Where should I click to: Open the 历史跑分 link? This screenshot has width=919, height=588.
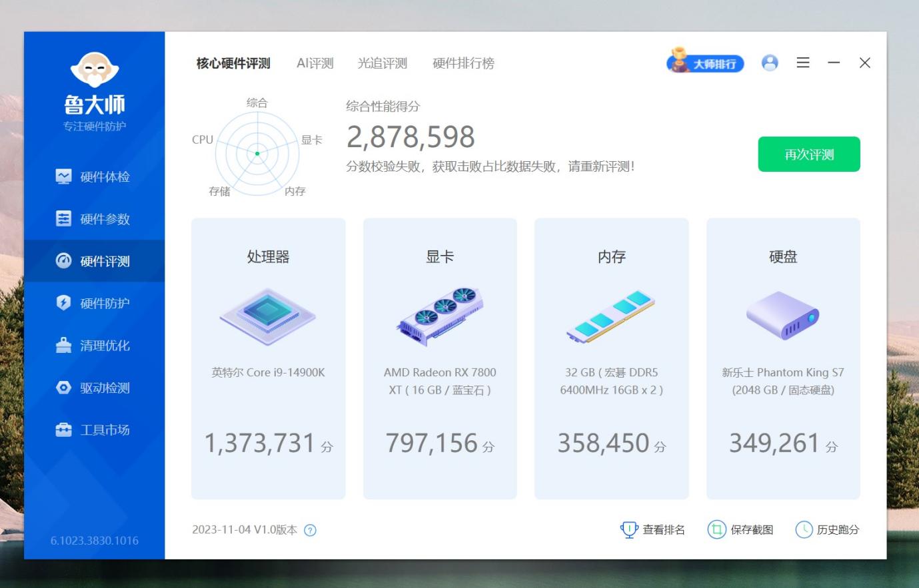[x=838, y=530]
